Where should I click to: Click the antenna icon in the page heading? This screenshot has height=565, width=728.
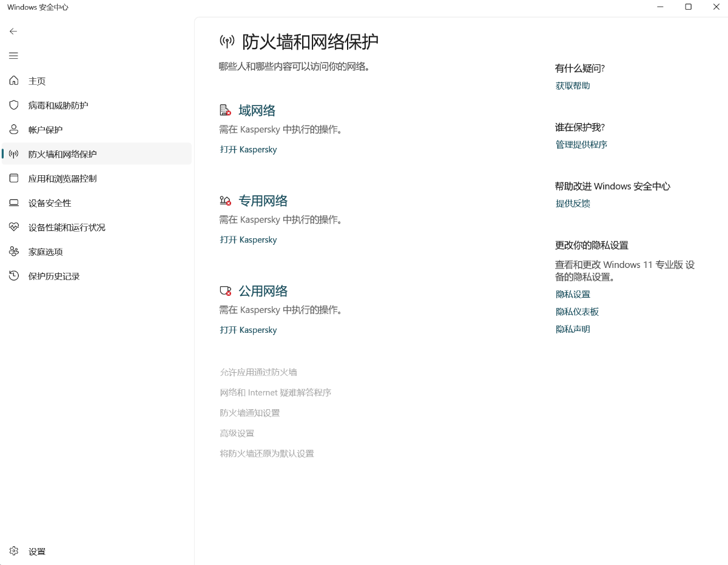pyautogui.click(x=227, y=42)
